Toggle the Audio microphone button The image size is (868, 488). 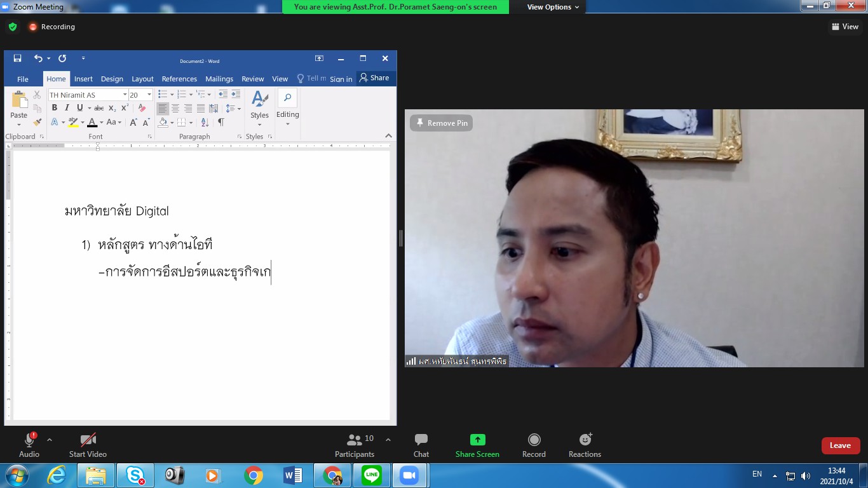(29, 440)
